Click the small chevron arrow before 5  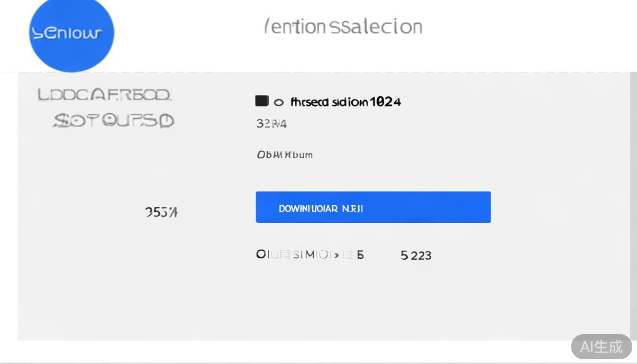pyautogui.click(x=336, y=255)
